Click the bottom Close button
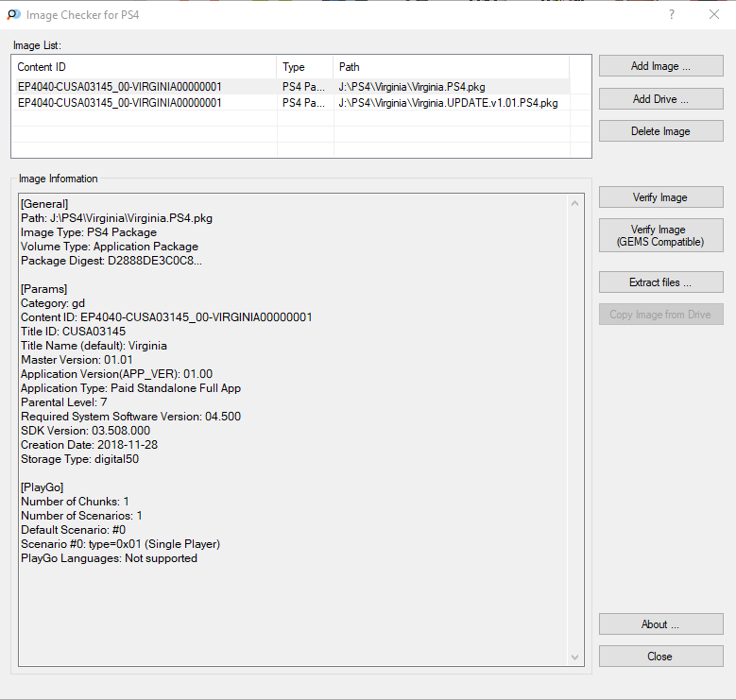 click(x=661, y=656)
